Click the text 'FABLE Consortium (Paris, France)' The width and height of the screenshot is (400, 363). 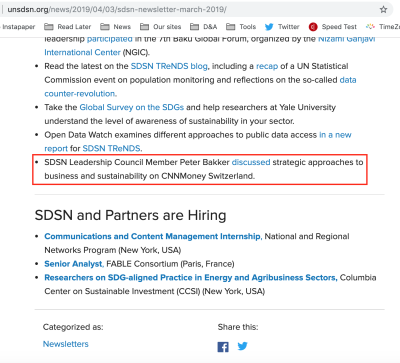170,264
